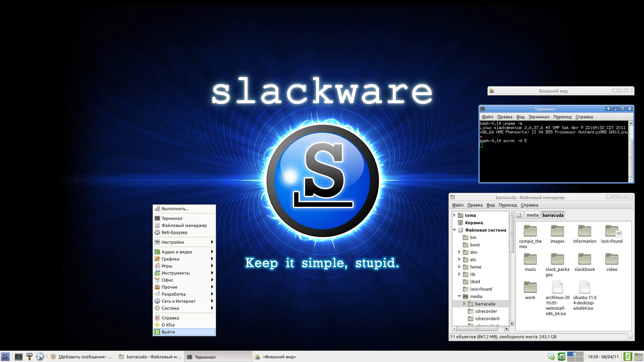Click the green exit logout panel icon

628,357
